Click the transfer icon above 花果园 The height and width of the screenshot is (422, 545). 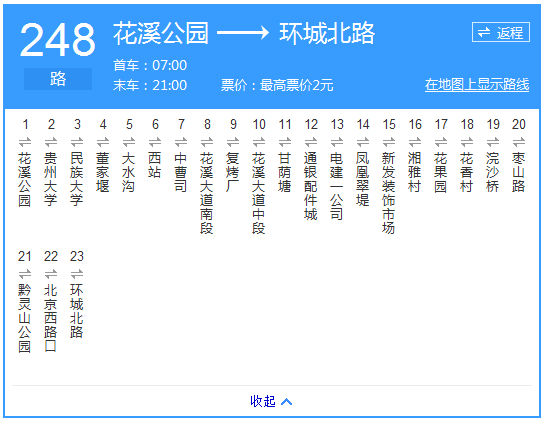pos(441,142)
